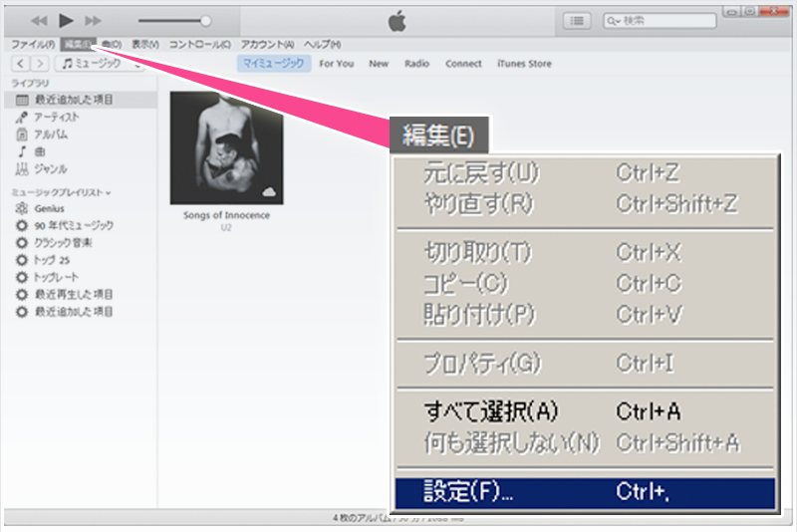Choose 貼り付け(P) in the edit menu
The image size is (797, 532).
[585, 315]
